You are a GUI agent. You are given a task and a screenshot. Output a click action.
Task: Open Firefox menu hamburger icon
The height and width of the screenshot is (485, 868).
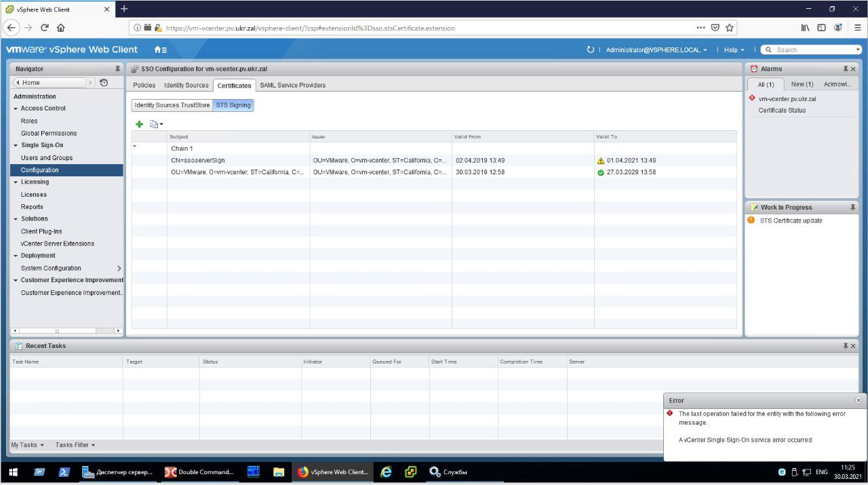pos(858,28)
